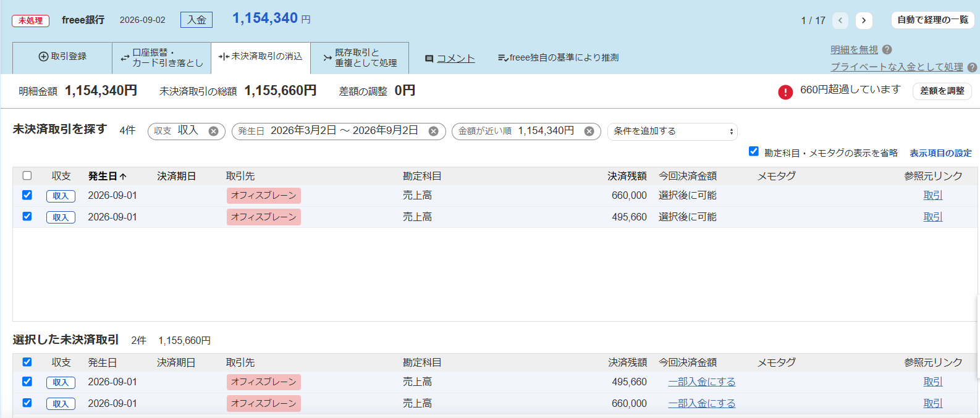Tick the select-all checkbox in the 未決済取引を探す table header
Image resolution: width=980 pixels, height=418 pixels.
coord(27,175)
